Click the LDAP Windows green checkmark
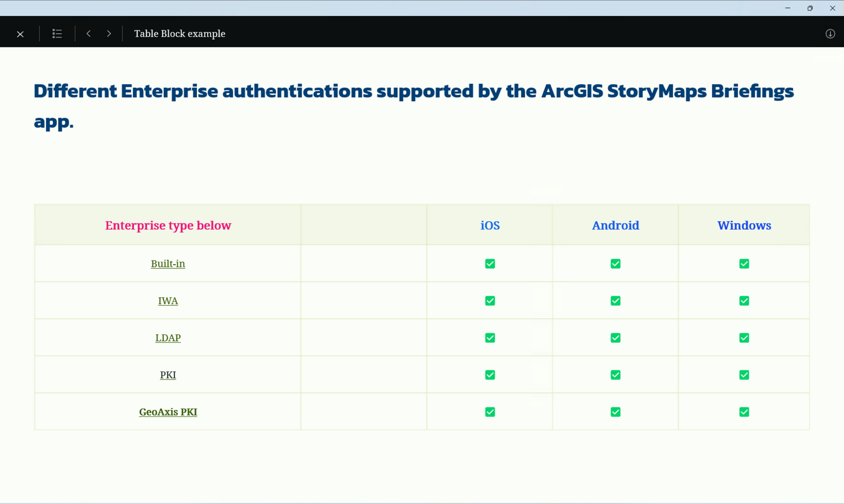Viewport: 844px width, 504px height. [744, 338]
